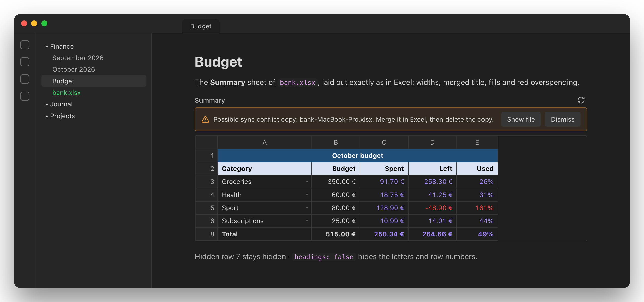
Task: Open the Sport category dropdown
Action: coord(307,208)
